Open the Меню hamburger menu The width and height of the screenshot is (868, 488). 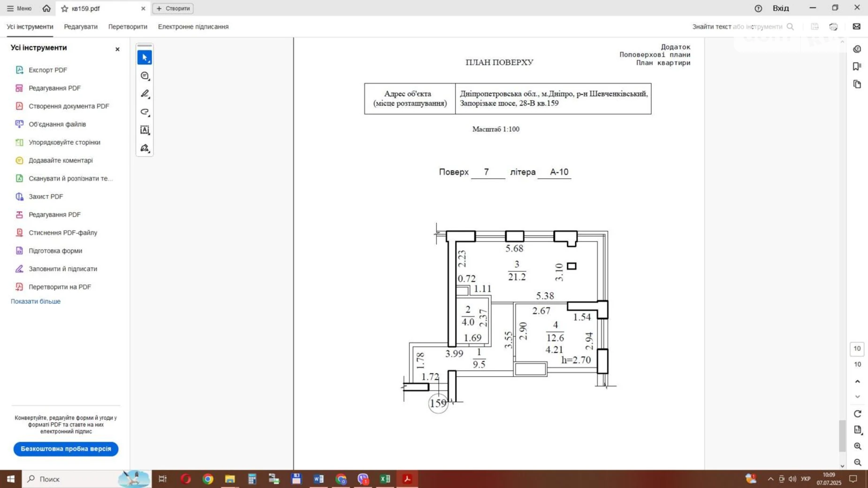(x=19, y=8)
